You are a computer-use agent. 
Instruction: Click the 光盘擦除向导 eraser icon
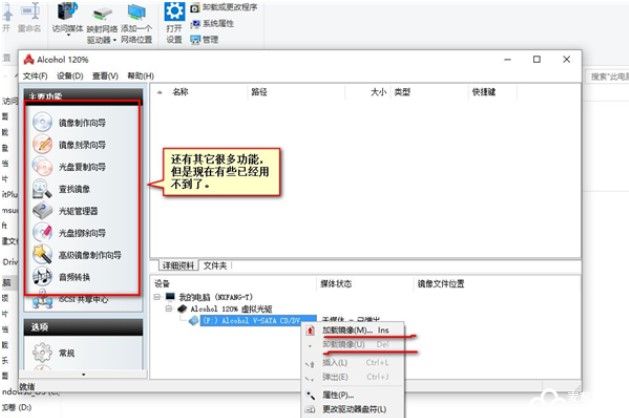click(x=42, y=232)
